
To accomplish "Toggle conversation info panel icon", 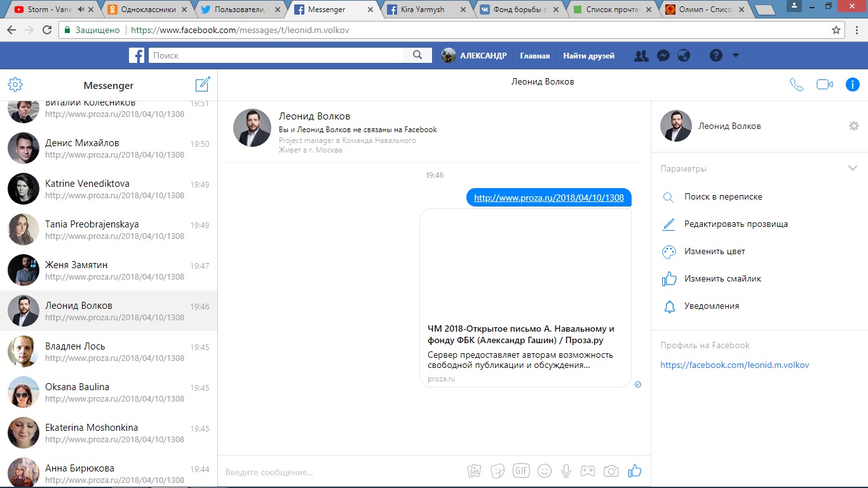I will (x=852, y=85).
